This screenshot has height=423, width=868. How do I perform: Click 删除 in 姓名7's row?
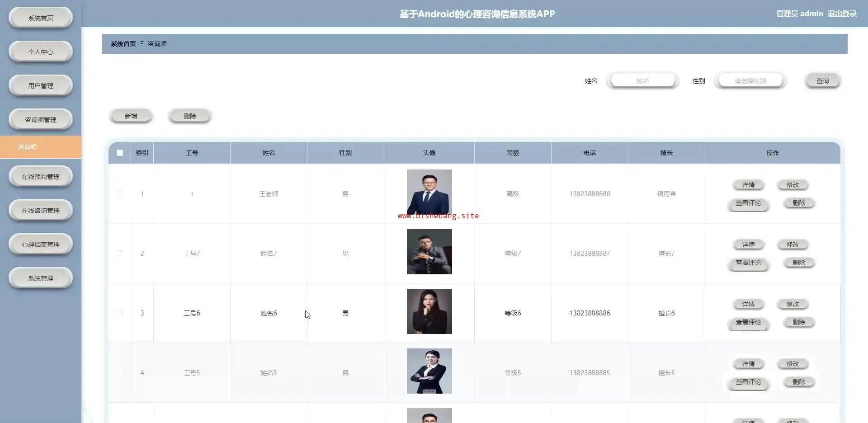point(799,263)
